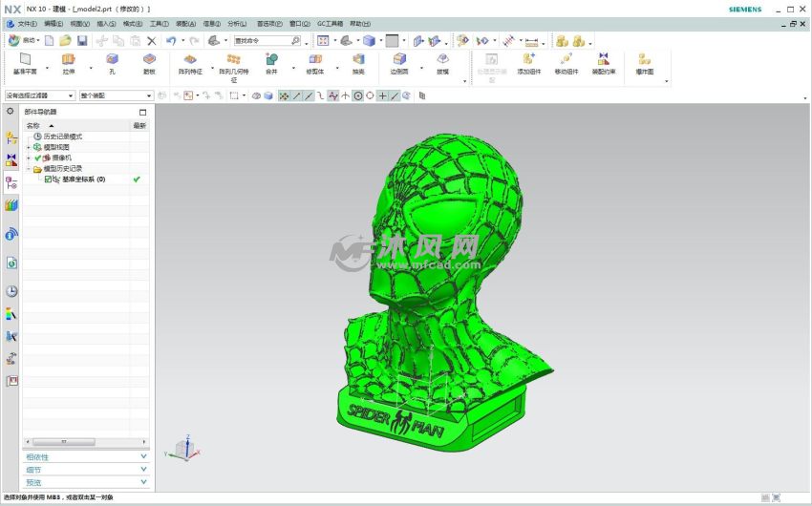812x506 pixels.
Task: Click the 名称 column header
Action: (34, 125)
